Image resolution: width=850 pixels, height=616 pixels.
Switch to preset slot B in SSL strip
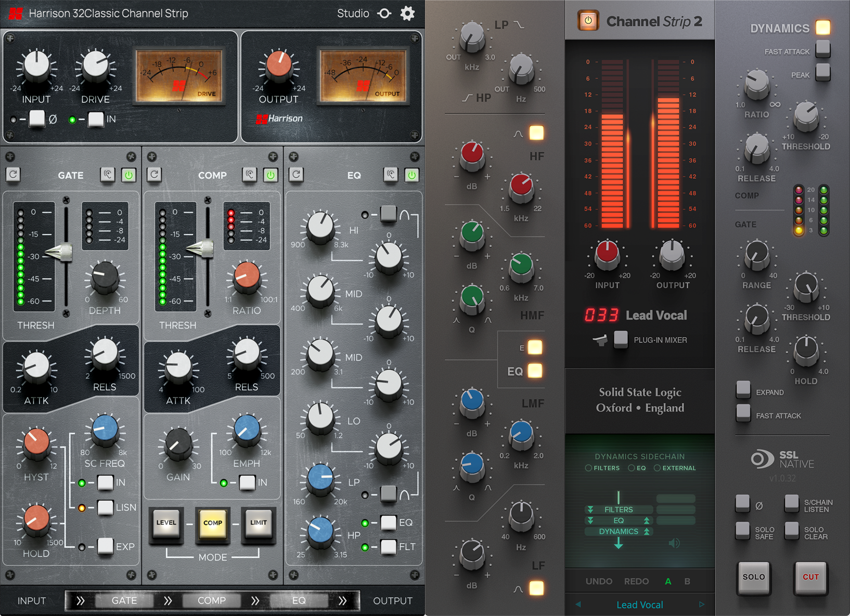tap(687, 581)
